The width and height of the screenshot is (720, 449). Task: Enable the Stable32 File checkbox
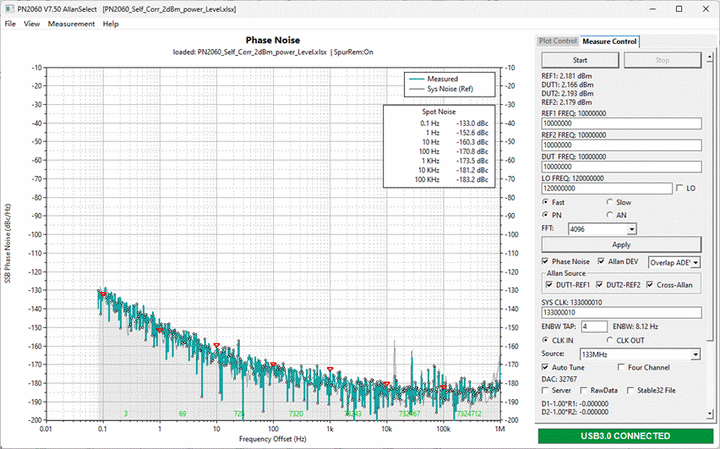coord(630,390)
